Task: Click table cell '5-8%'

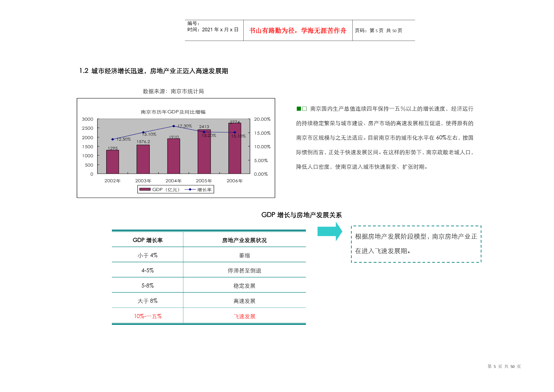Action: pyautogui.click(x=147, y=285)
